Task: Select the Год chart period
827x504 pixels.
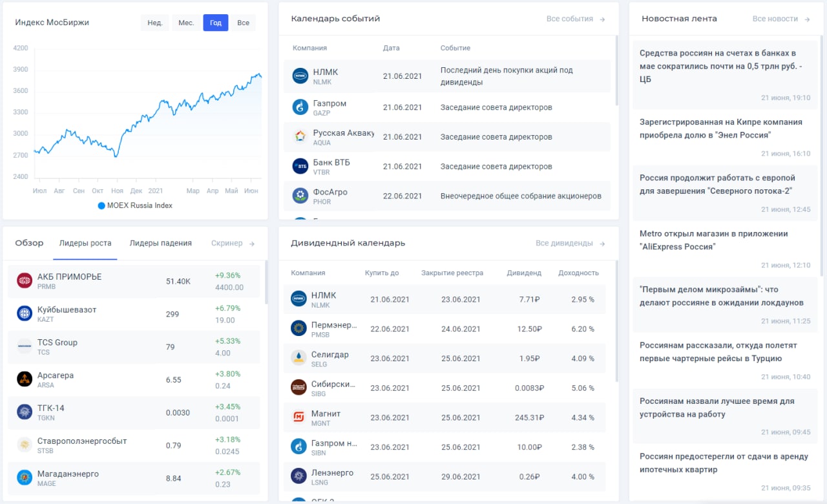Action: click(x=216, y=23)
